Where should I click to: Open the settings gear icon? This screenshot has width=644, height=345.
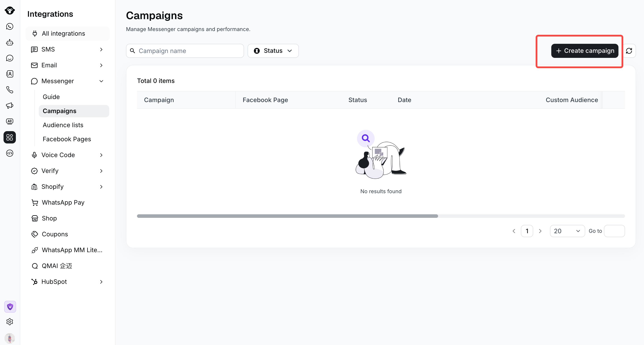[9, 322]
